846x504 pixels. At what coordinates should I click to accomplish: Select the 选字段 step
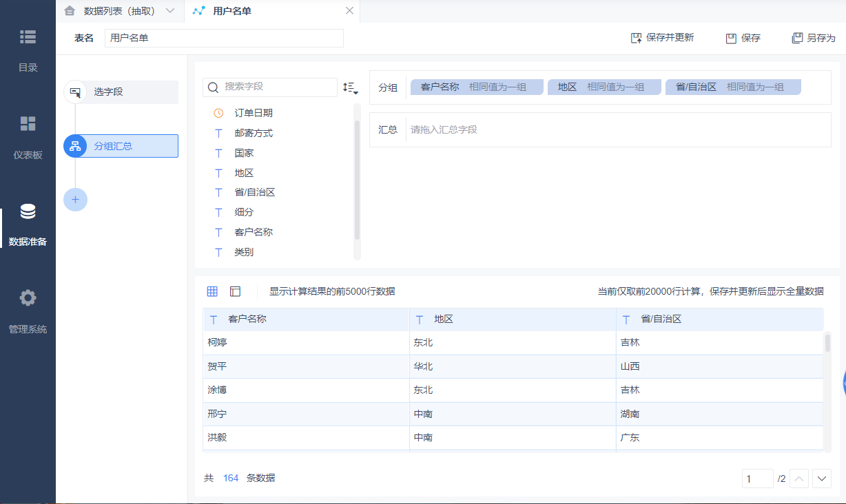coord(121,92)
